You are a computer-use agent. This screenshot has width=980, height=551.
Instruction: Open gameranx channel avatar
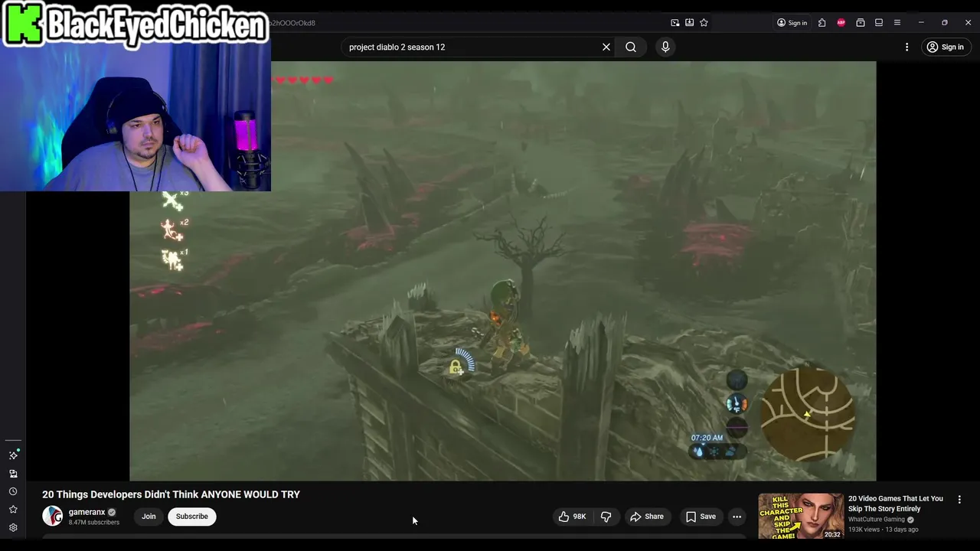click(x=52, y=517)
